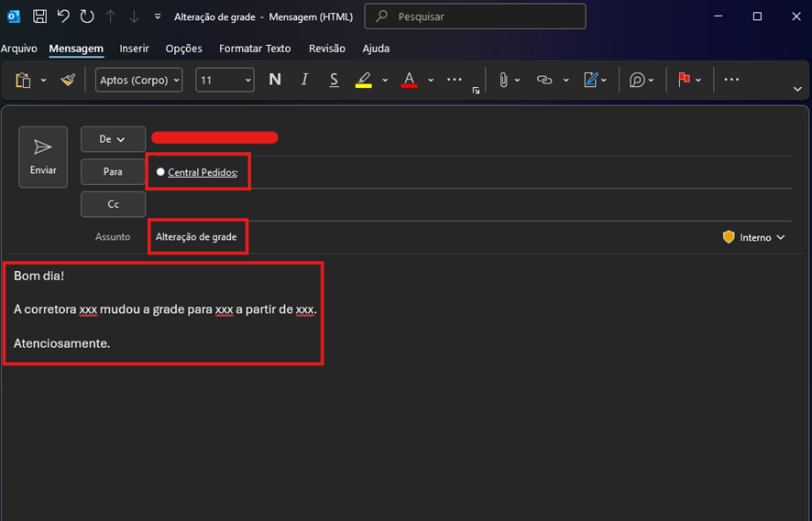Open the font size 11 dropdown
The height and width of the screenshot is (521, 812).
(x=225, y=81)
